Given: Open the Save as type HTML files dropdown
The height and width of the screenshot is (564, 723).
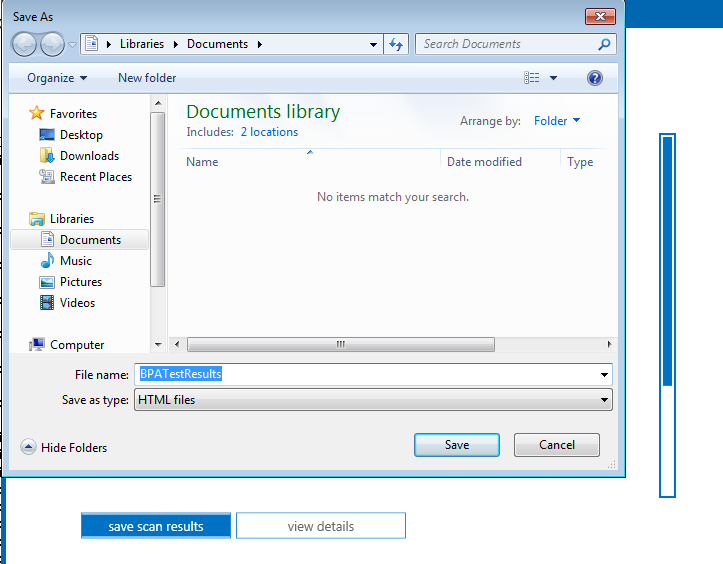Looking at the screenshot, I should coord(373,400).
